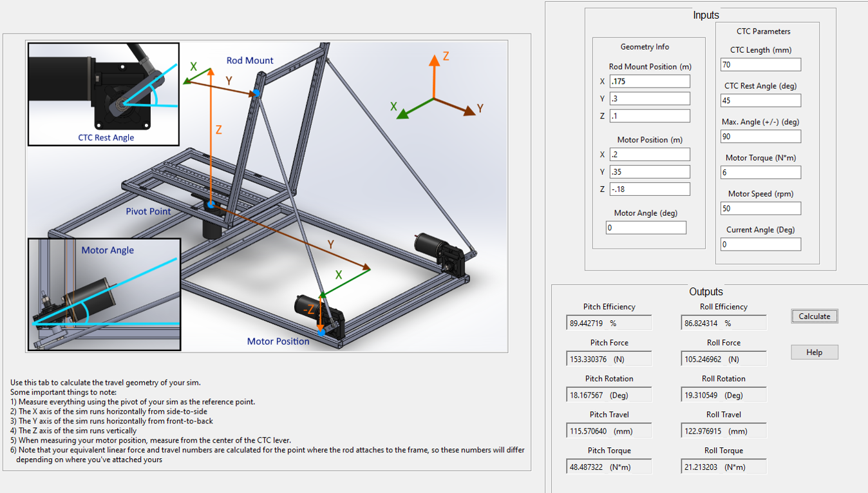Click the Calculate button
868x493 pixels.
pos(815,316)
